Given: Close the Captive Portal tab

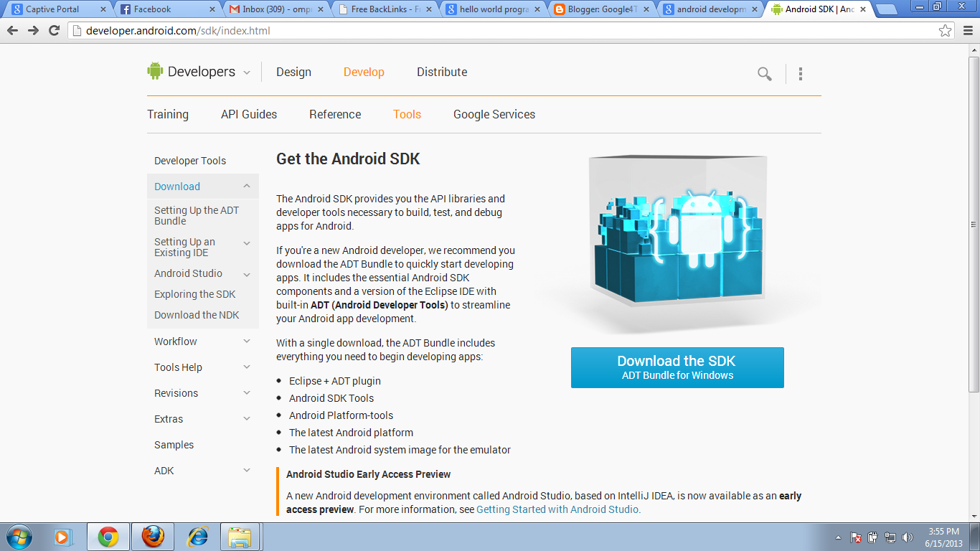Looking at the screenshot, I should [x=103, y=9].
